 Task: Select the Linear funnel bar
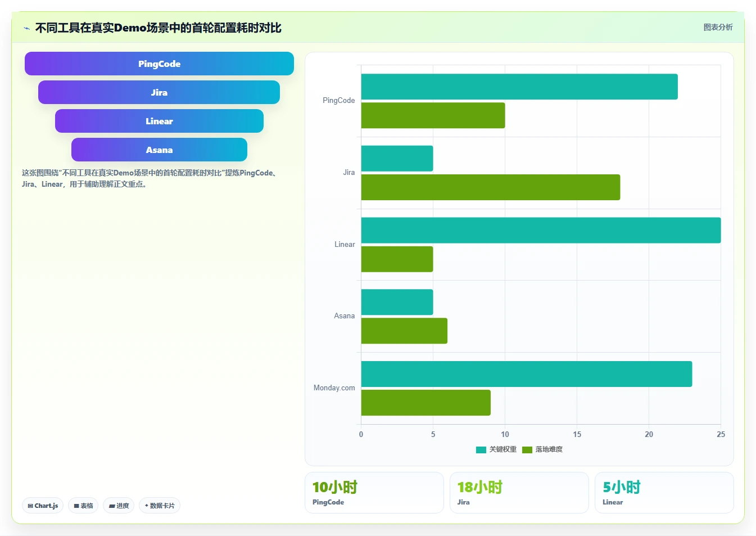pos(159,121)
